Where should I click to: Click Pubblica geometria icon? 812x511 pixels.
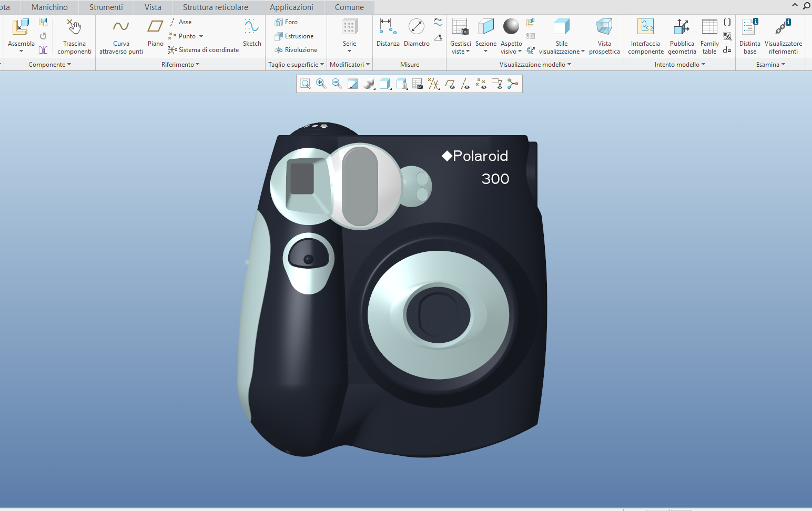coord(682,27)
